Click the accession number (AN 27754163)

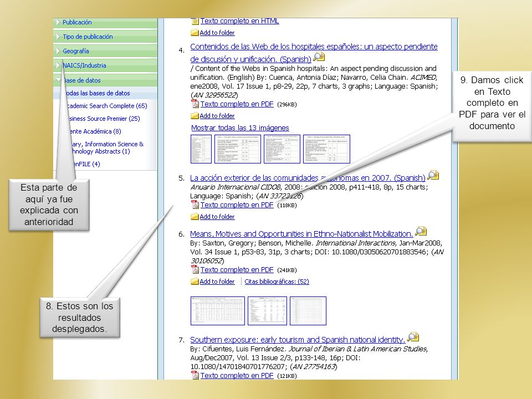[314, 366]
